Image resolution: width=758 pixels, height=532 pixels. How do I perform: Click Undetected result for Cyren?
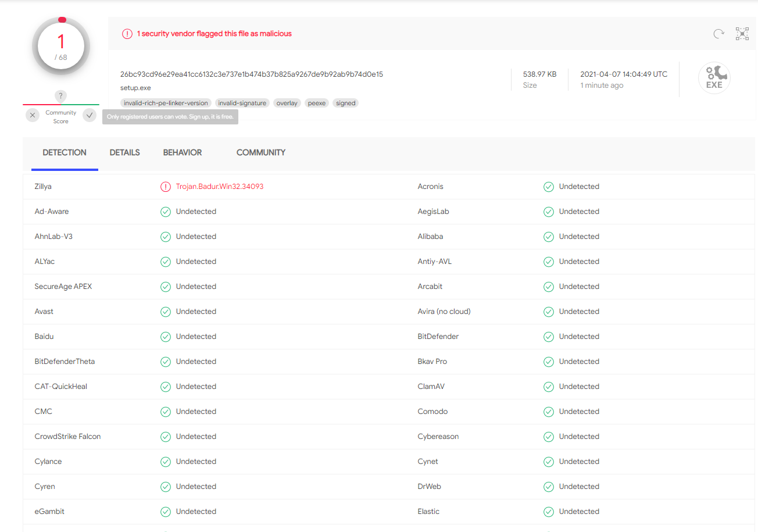[x=196, y=487]
